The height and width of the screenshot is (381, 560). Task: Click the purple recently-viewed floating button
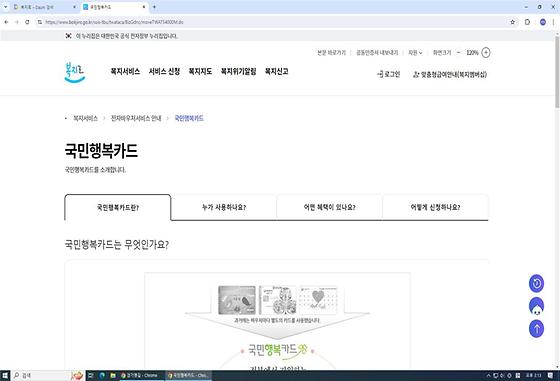(x=536, y=284)
